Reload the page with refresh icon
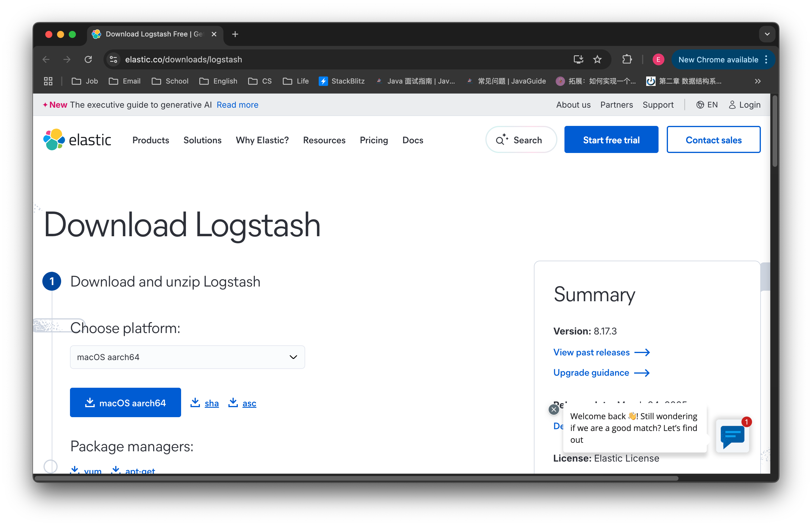Viewport: 812px width, 526px height. tap(88, 59)
